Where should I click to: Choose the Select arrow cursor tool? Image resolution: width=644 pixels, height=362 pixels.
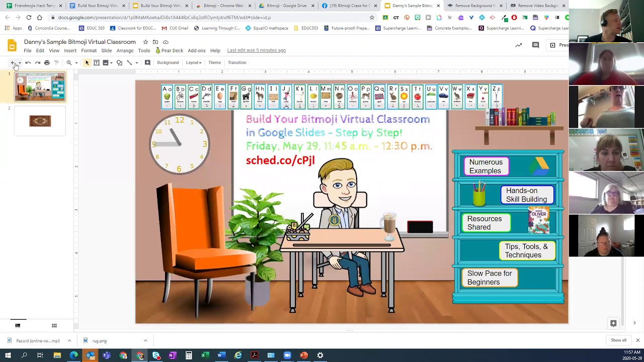point(87,63)
